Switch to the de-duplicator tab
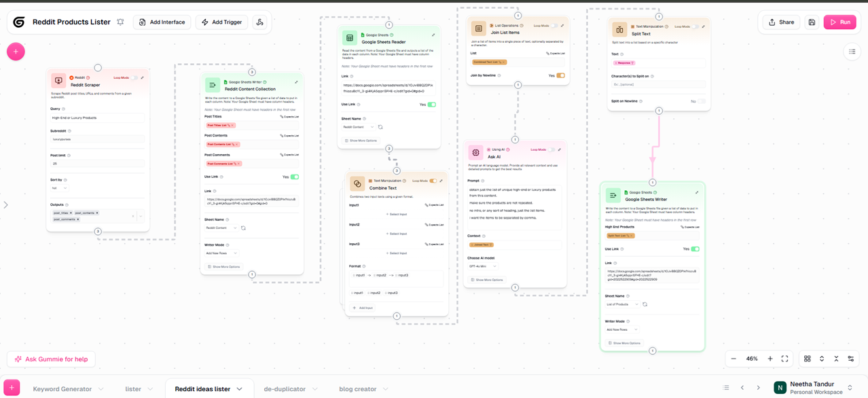Screen dimensions: 868x398 pos(286,388)
